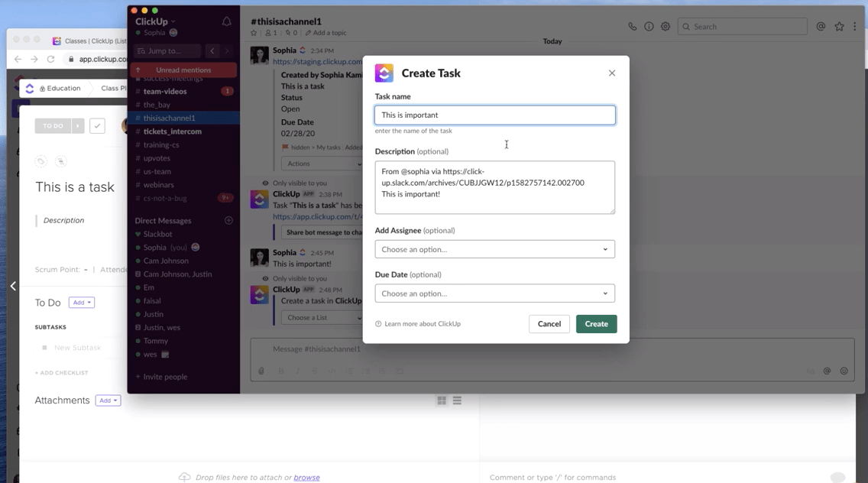
Task: Click the Jump to box
Action: (167, 51)
